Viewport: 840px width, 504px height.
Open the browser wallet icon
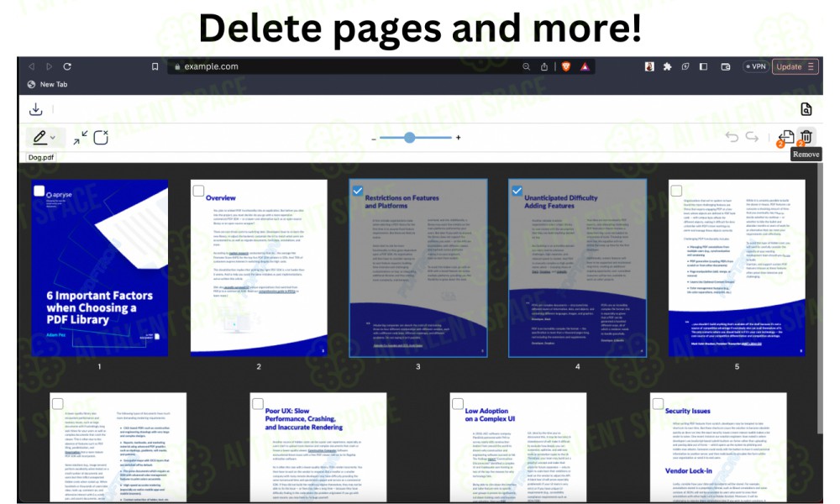pos(726,66)
